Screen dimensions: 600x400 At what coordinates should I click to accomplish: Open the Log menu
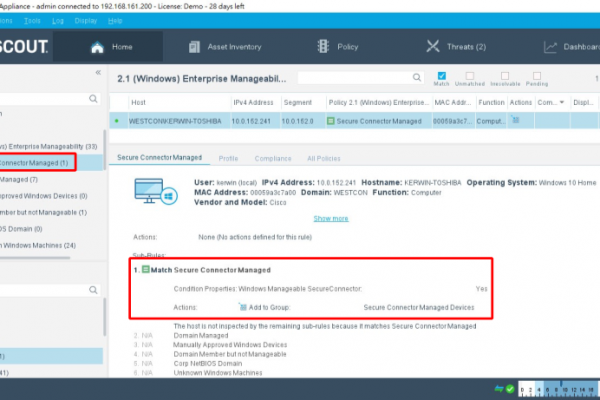(x=58, y=21)
